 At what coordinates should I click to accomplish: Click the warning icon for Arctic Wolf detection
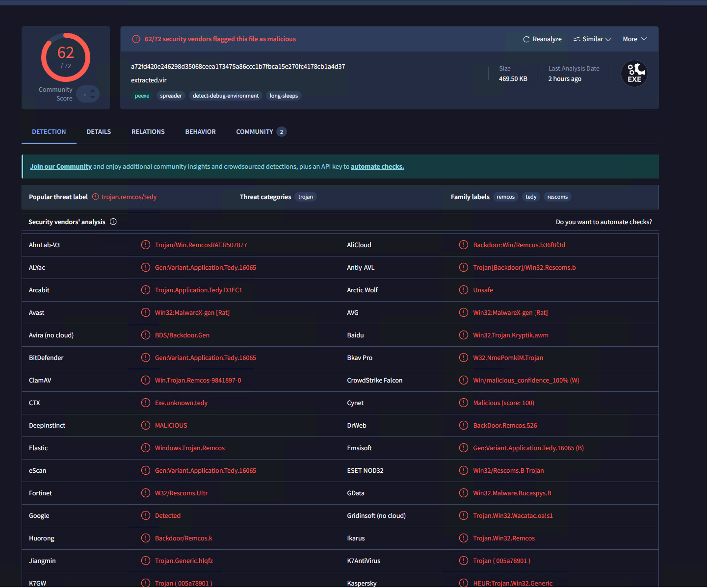(x=464, y=290)
